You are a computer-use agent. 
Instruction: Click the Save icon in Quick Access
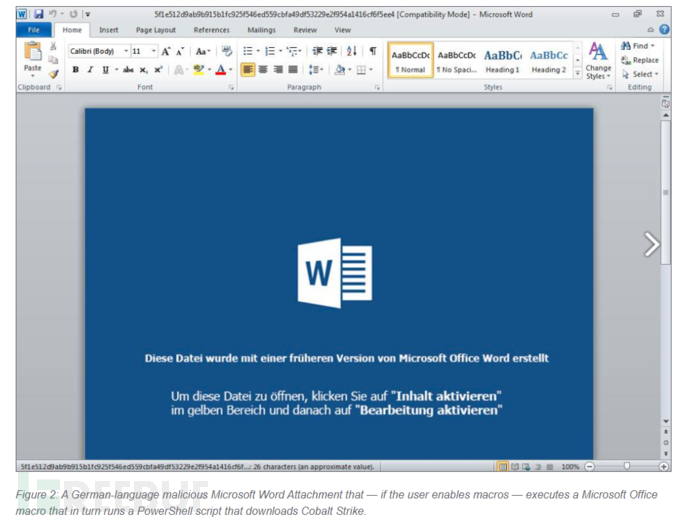pos(39,14)
